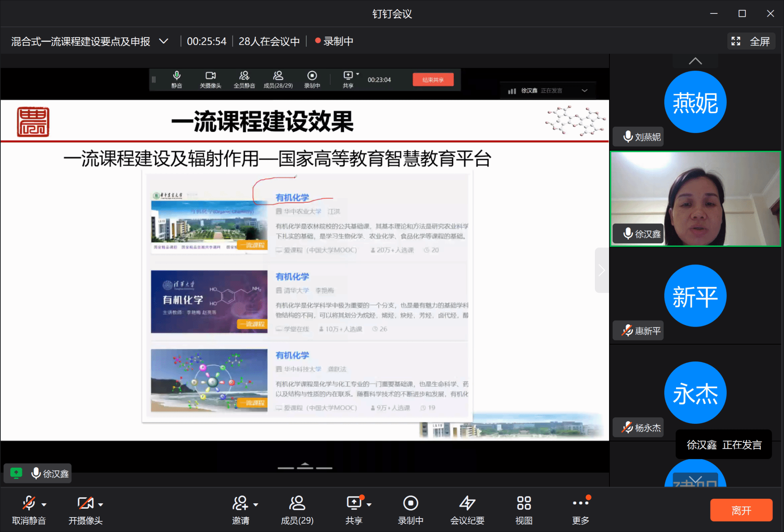Select 徐汉鑫 video thumbnail

(x=695, y=199)
